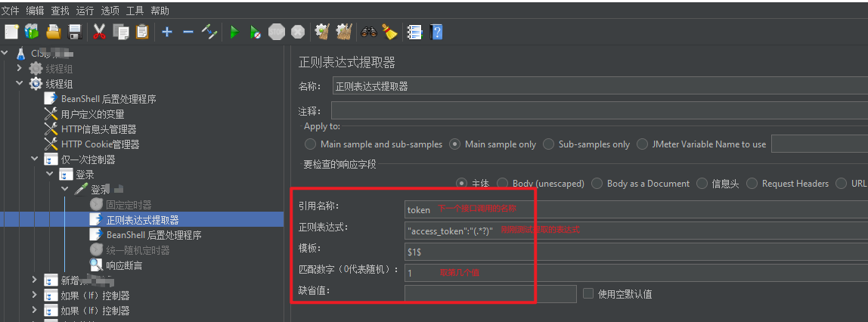
Task: Click the Cut scissors toolbar icon
Action: pos(99,32)
